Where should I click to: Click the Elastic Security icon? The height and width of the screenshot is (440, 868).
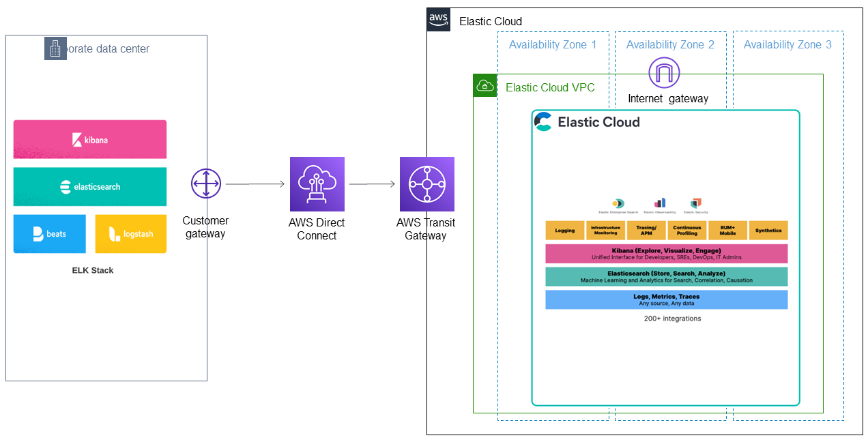[695, 203]
